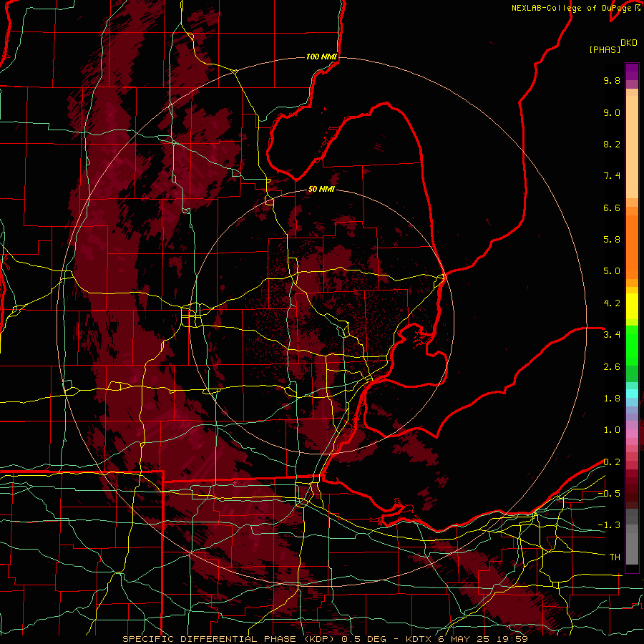The image size is (644, 644).
Task: Pick the cyan band near 1.8
Action: (632, 394)
